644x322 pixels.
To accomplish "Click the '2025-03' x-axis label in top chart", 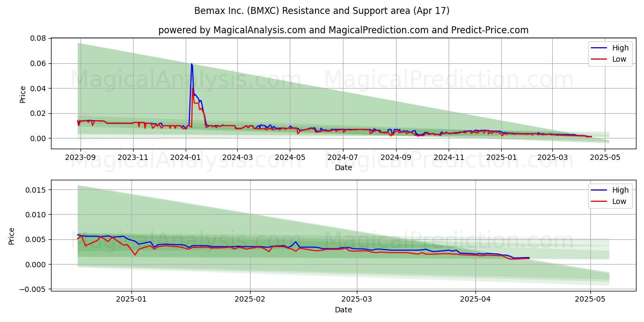I will tap(552, 157).
